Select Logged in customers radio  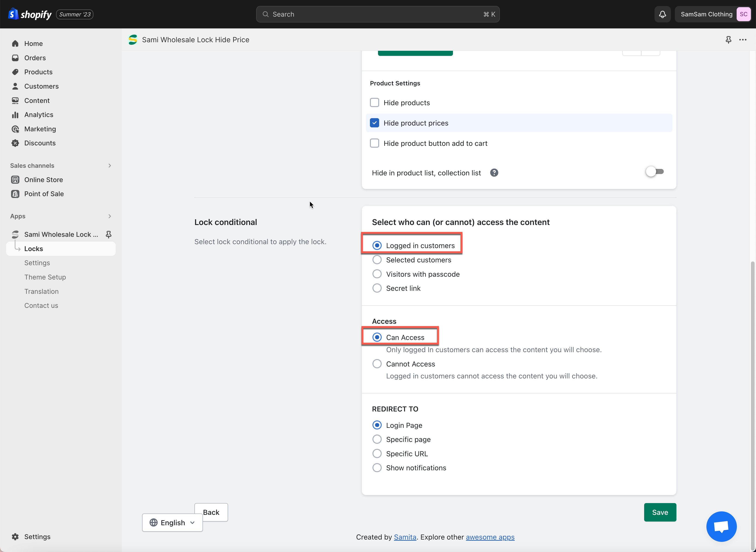tap(377, 246)
